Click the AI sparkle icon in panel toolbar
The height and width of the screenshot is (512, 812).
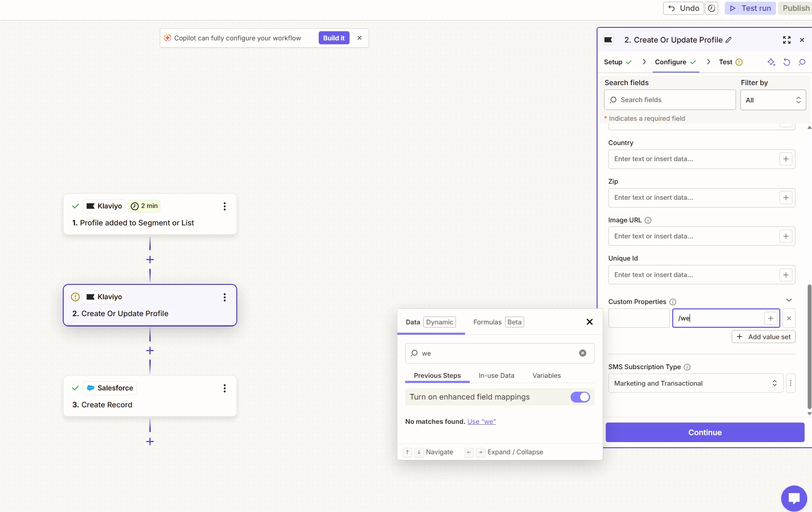[771, 62]
